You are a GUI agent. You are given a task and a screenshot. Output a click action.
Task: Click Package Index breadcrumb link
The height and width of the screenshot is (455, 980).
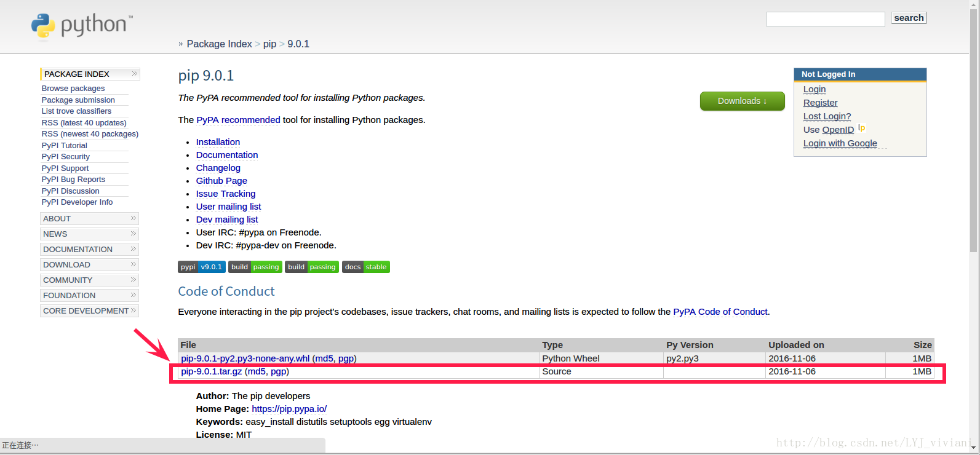pyautogui.click(x=219, y=44)
